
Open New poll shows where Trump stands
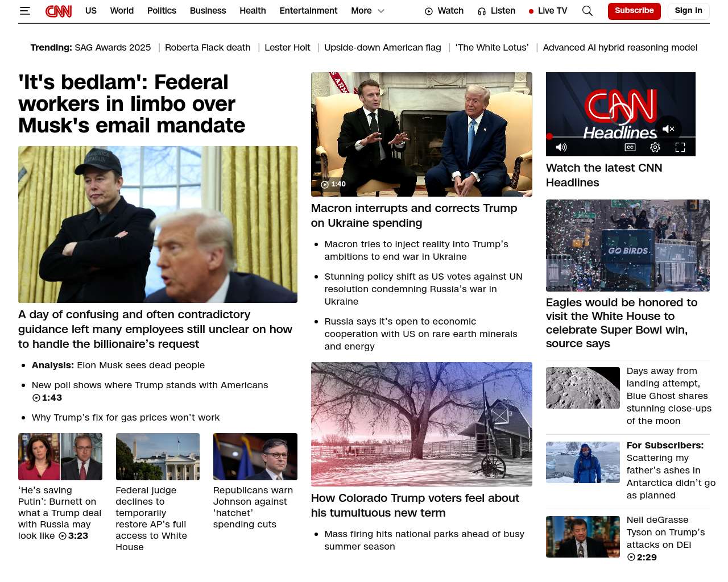150,385
